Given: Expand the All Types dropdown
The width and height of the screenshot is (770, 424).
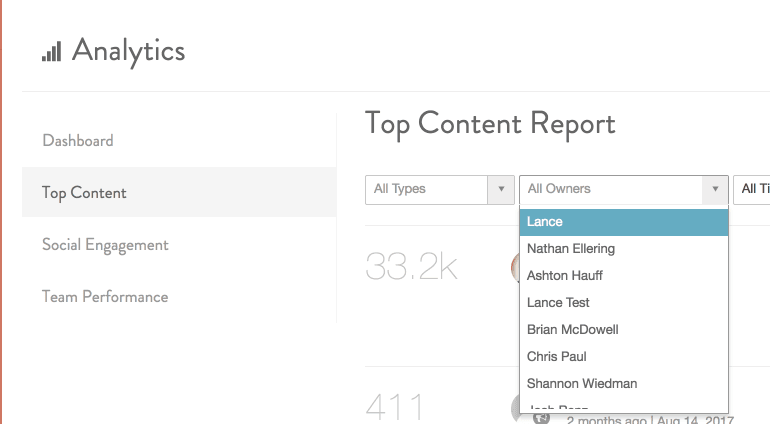Looking at the screenshot, I should [x=440, y=189].
